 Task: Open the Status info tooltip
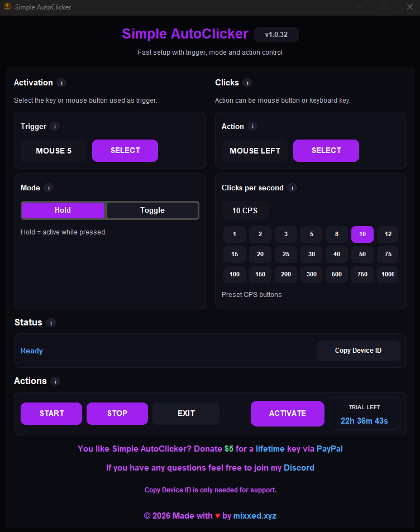[50, 323]
